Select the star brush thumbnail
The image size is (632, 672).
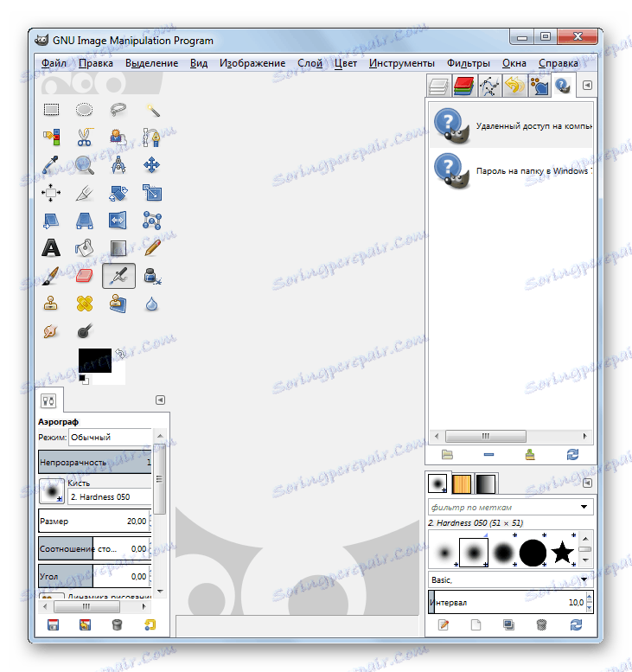[x=562, y=552]
